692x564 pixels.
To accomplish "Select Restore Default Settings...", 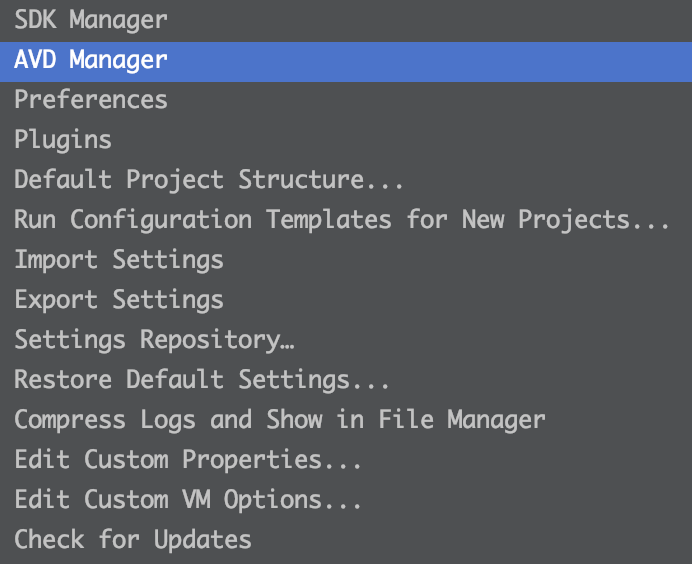I will pyautogui.click(x=346, y=380).
